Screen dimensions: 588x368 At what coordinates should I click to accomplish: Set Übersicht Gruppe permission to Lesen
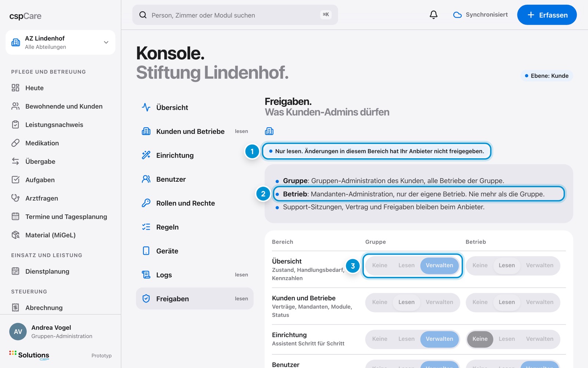tap(406, 265)
